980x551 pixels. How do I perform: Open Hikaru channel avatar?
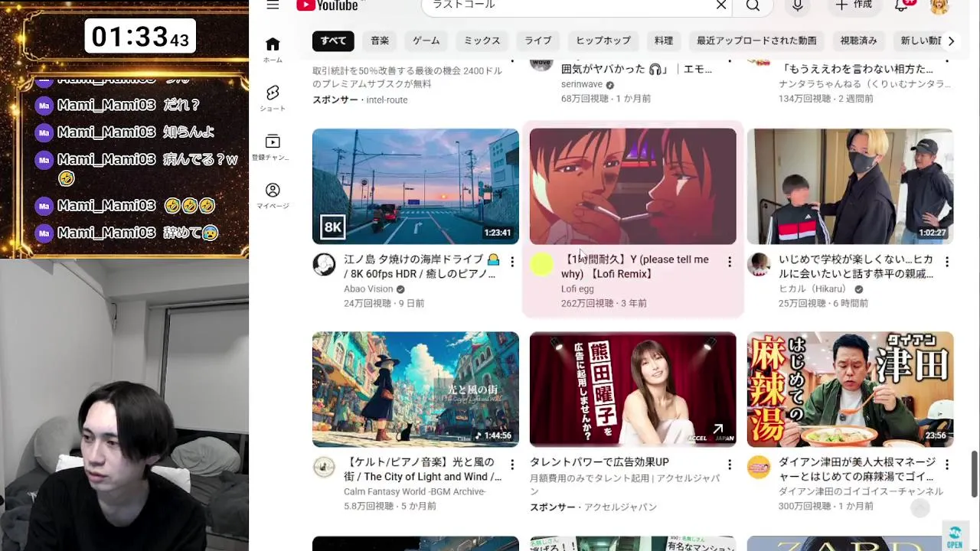pos(759,265)
